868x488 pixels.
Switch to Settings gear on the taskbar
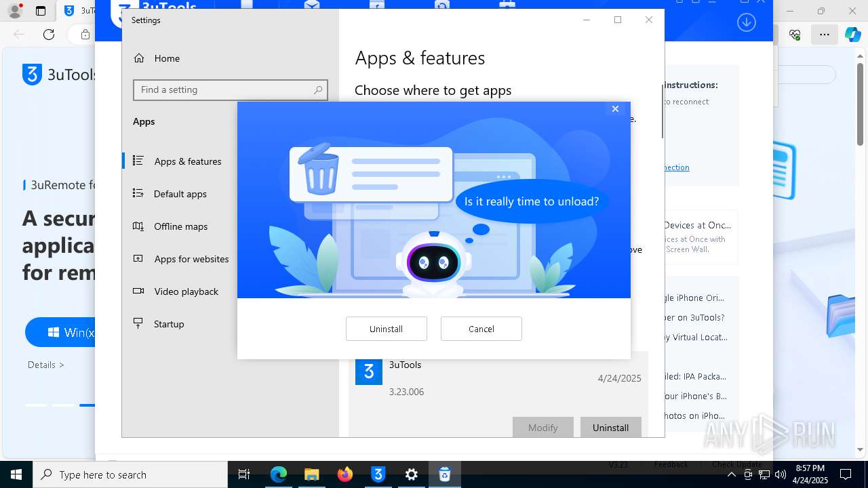point(412,474)
